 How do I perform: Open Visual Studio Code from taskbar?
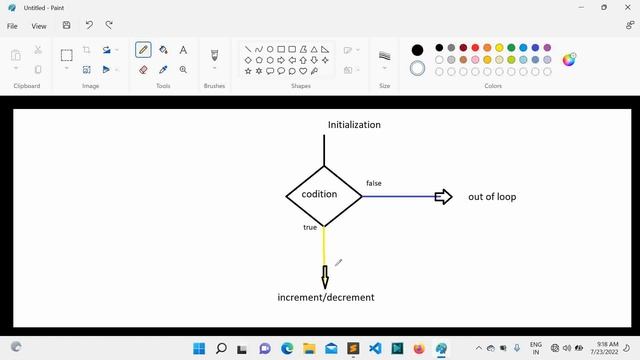pos(375,349)
